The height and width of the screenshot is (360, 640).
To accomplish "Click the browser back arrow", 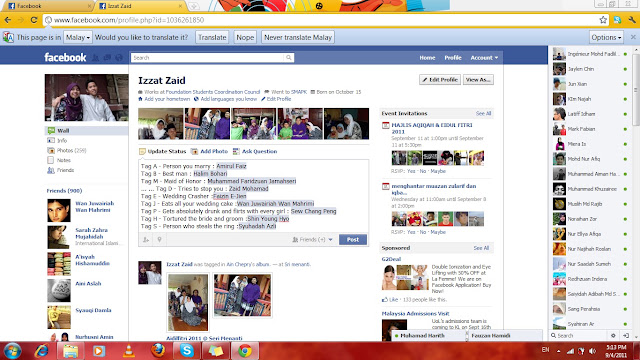I will click(x=8, y=20).
